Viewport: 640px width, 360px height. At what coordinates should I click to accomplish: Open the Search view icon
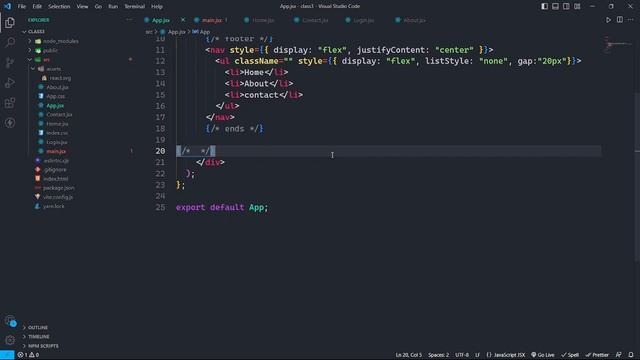(x=10, y=42)
